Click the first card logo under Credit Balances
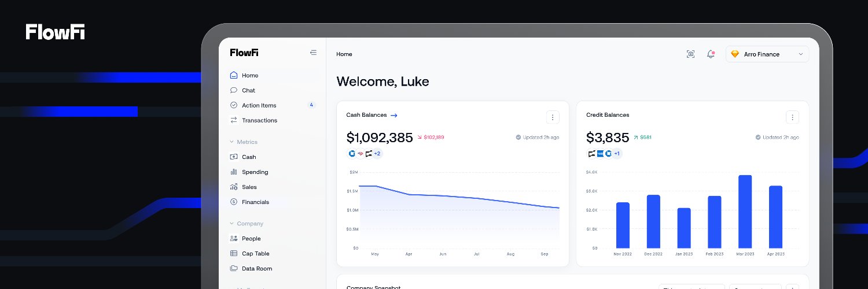The image size is (868, 289). coord(591,154)
